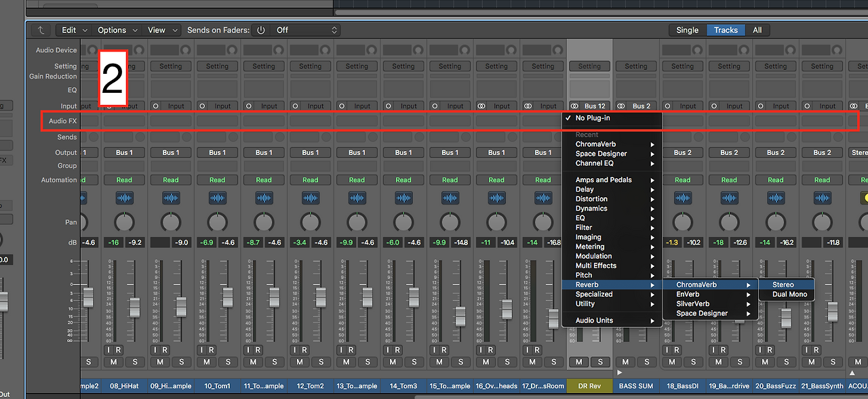Mute the 08_HiHat channel
Image resolution: width=868 pixels, height=399 pixels.
[113, 362]
